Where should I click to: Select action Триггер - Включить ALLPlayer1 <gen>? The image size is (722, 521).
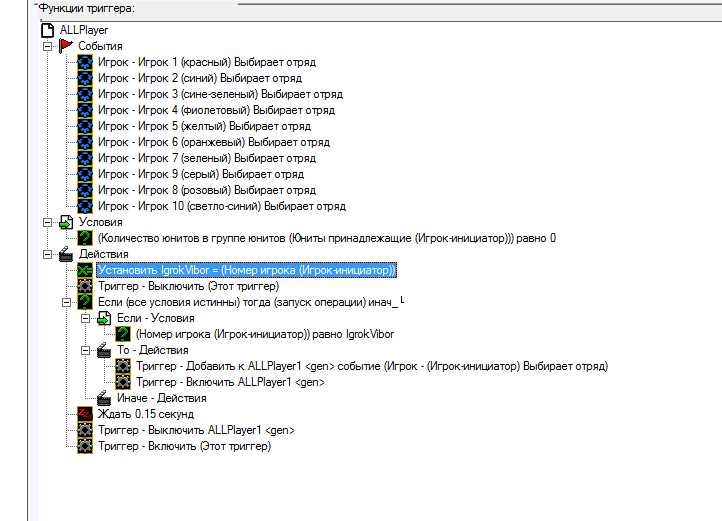tap(230, 382)
